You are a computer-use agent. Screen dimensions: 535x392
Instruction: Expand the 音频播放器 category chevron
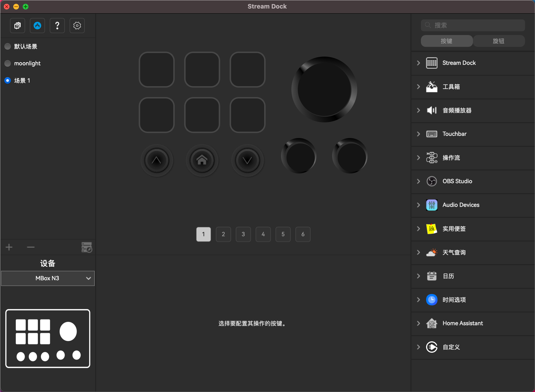(418, 110)
